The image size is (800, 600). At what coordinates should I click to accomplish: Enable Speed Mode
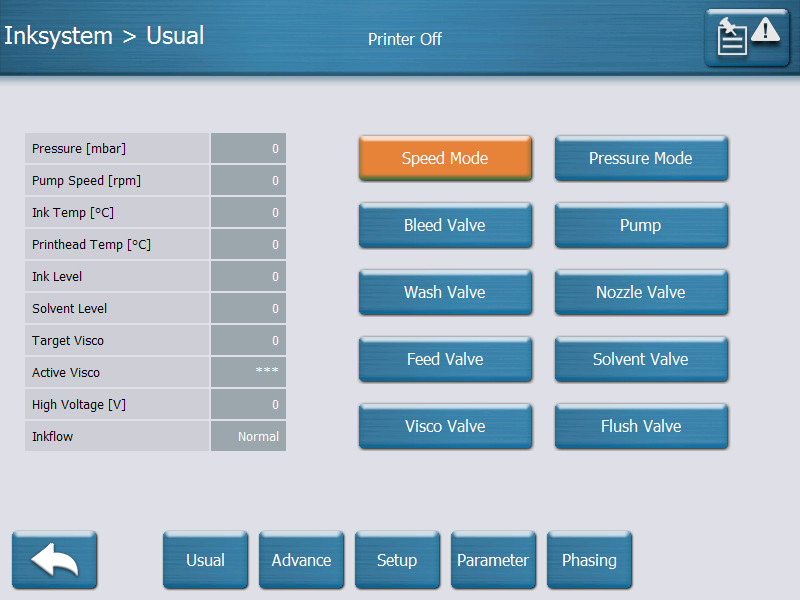click(x=445, y=158)
